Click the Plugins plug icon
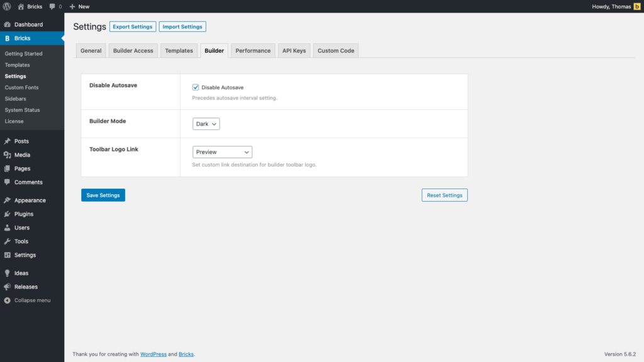Viewport: 644px width, 362px height. click(8, 214)
